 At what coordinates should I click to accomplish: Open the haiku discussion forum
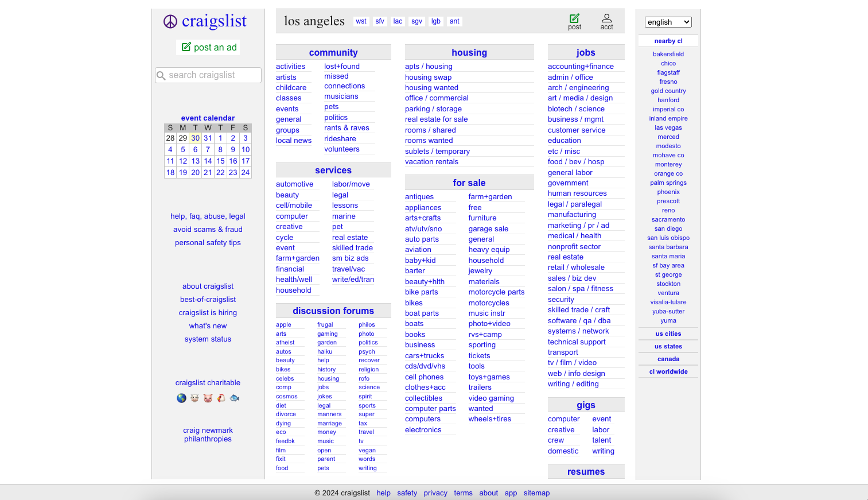325,352
